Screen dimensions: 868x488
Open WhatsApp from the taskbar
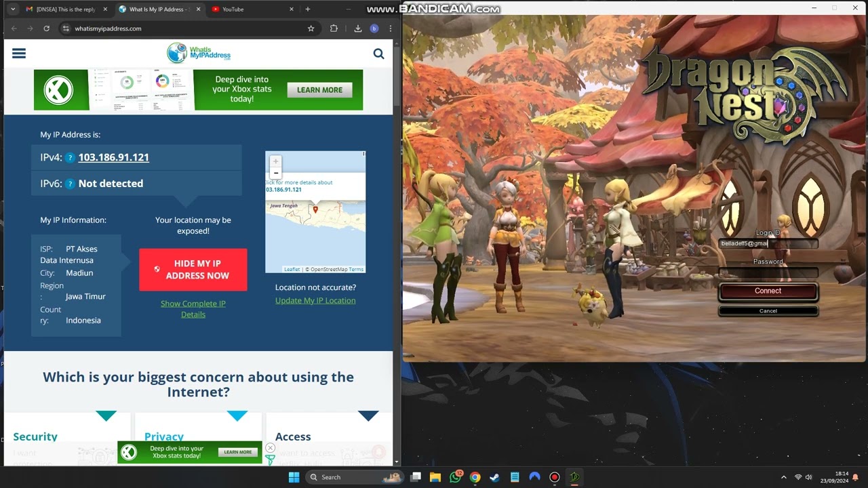[x=455, y=477]
